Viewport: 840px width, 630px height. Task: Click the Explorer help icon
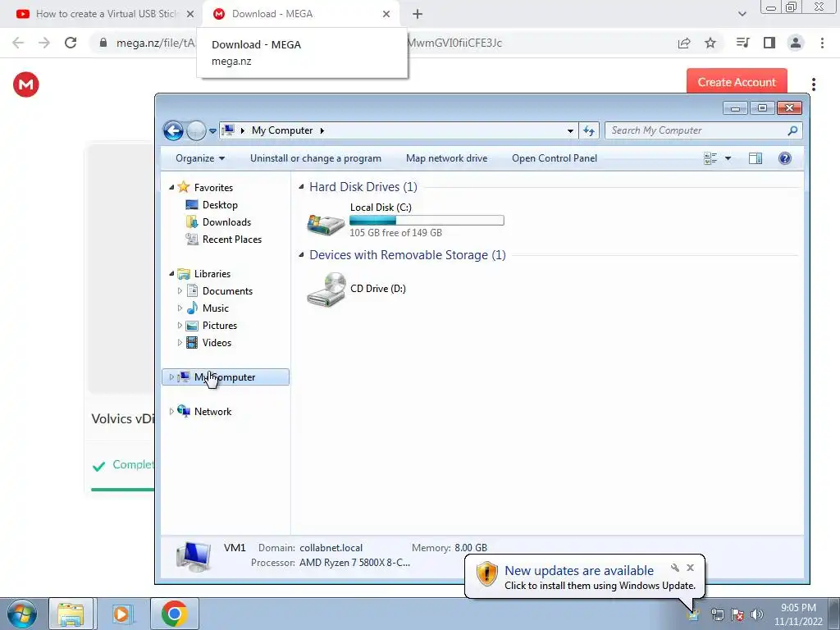(784, 158)
